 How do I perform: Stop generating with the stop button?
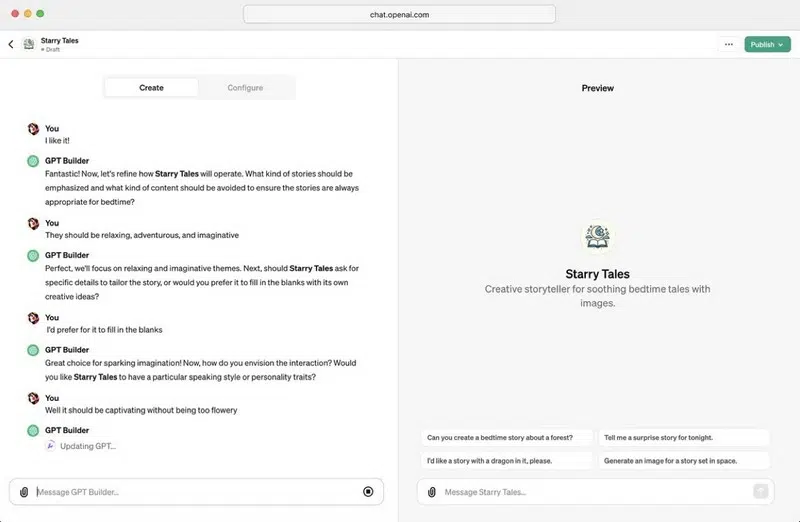pyautogui.click(x=368, y=492)
